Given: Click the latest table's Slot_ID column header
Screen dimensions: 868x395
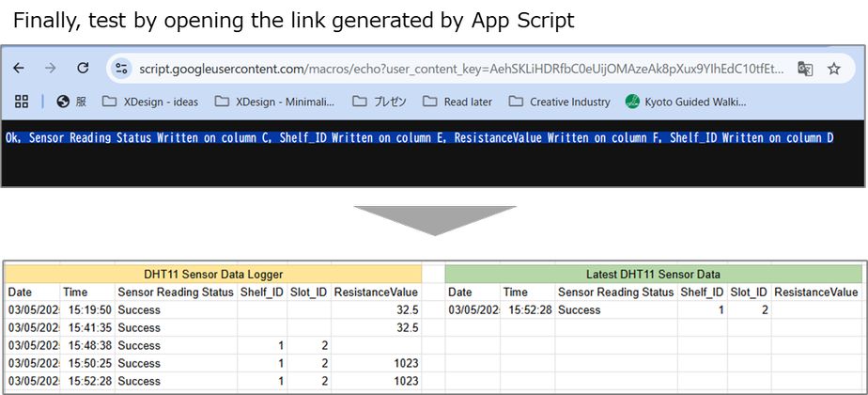Looking at the screenshot, I should point(750,292).
